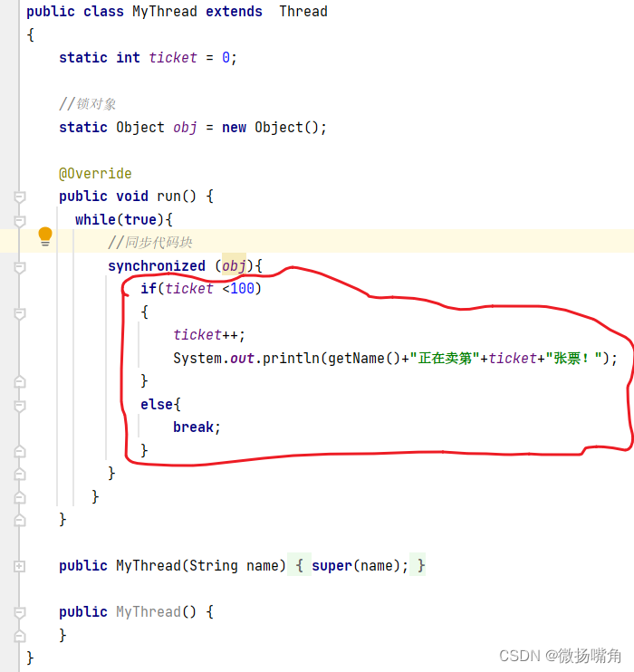This screenshot has width=634, height=672.
Task: Click the string "正在卖第"
Action: click(x=445, y=359)
